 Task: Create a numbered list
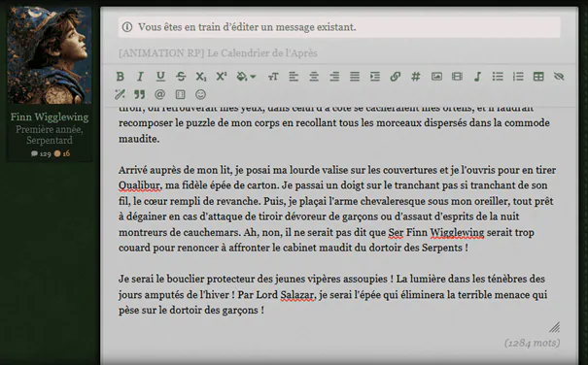(518, 77)
